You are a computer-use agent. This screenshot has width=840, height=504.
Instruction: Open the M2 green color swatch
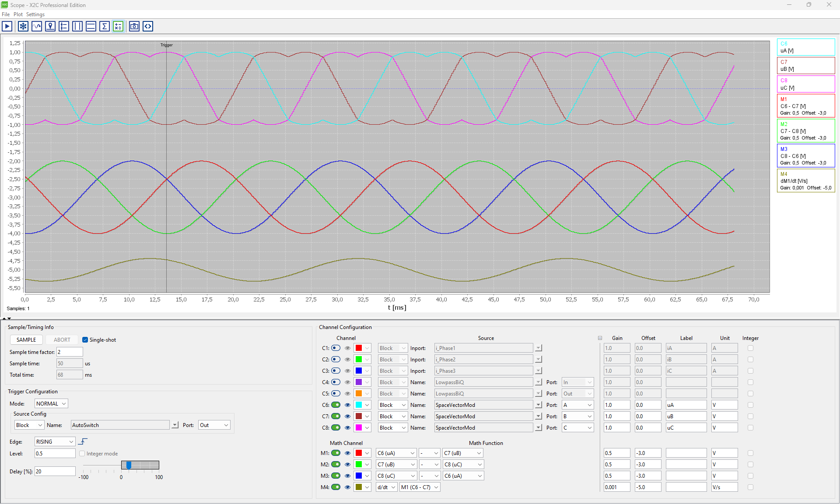[362, 465]
